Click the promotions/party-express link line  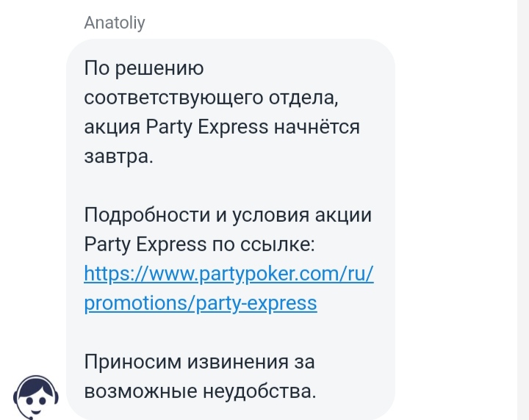[201, 303]
